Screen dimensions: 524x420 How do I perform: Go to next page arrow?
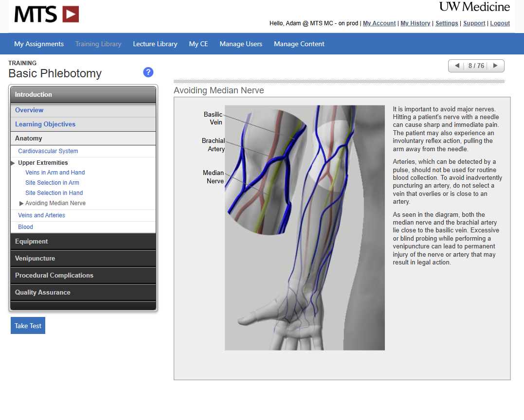coord(495,66)
